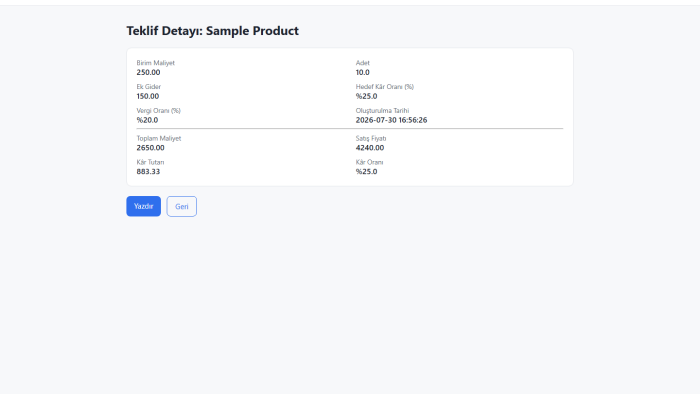Click the Adet label
The width and height of the screenshot is (700, 394).
pos(362,63)
